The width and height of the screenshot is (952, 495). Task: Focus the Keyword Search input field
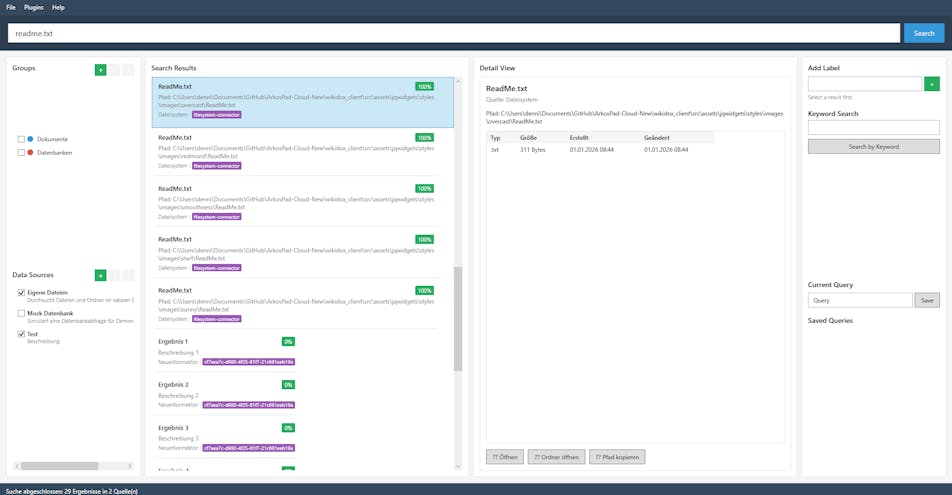pyautogui.click(x=873, y=127)
